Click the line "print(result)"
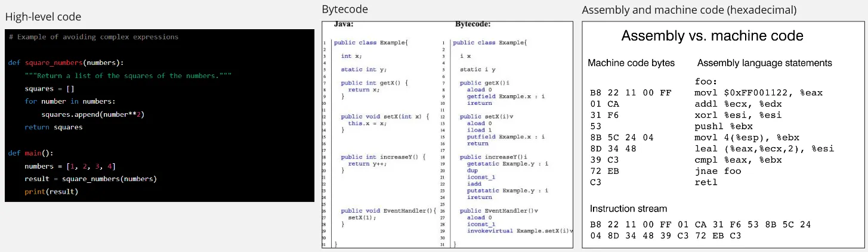The height and width of the screenshot is (252, 868). pos(51,192)
